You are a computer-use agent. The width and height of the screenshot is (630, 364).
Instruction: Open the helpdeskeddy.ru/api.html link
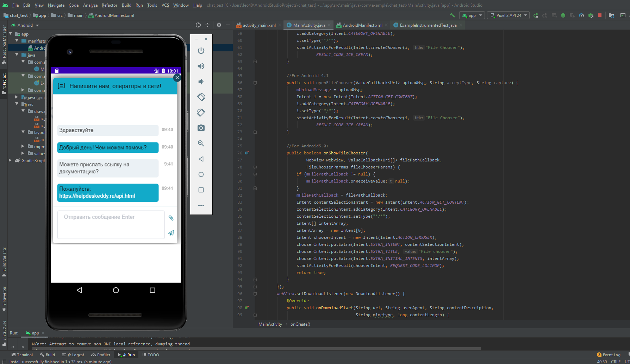pyautogui.click(x=97, y=196)
